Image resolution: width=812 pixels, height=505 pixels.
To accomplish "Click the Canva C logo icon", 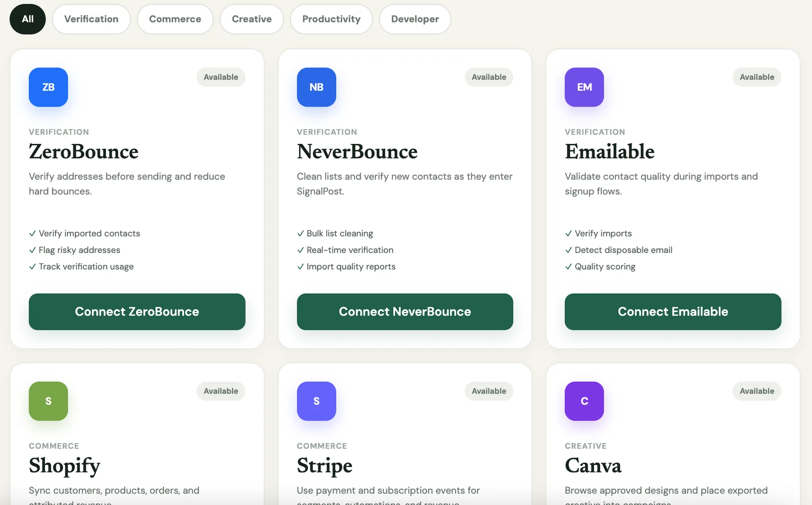I will point(584,401).
